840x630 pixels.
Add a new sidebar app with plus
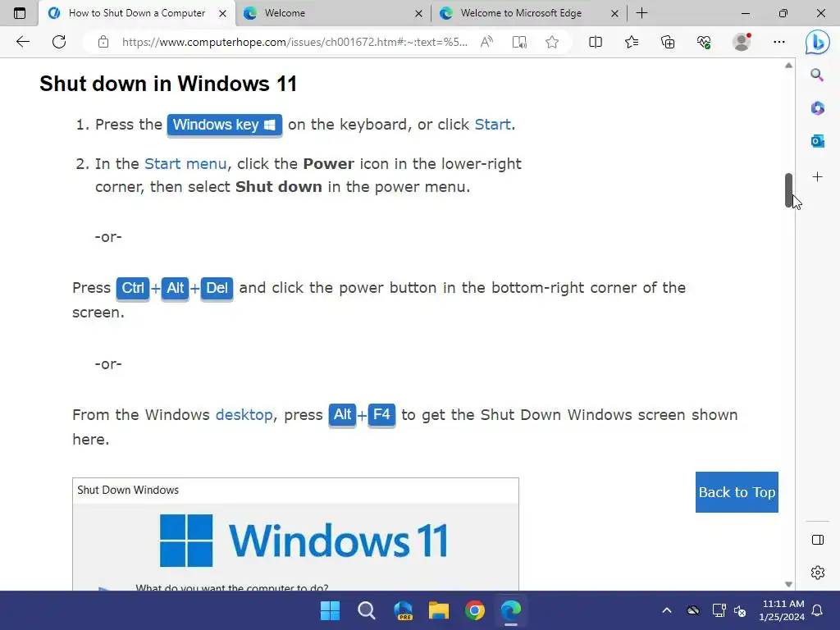pyautogui.click(x=817, y=177)
